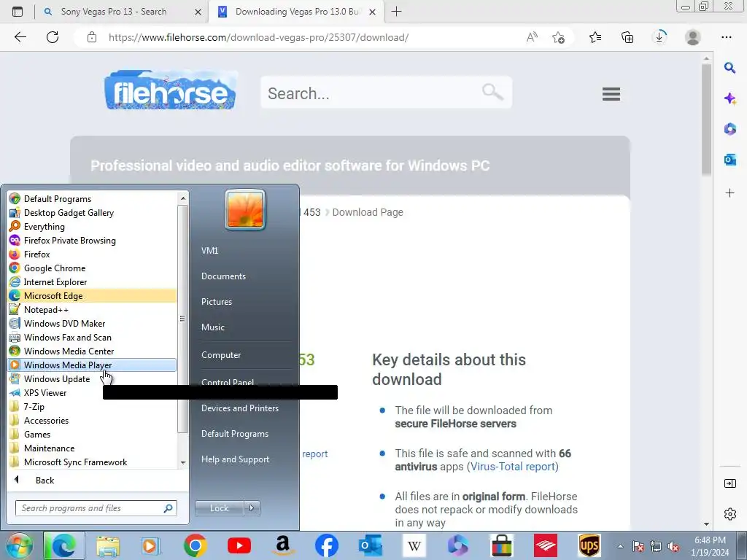Open Desktop Gadget Gallery

92,213
